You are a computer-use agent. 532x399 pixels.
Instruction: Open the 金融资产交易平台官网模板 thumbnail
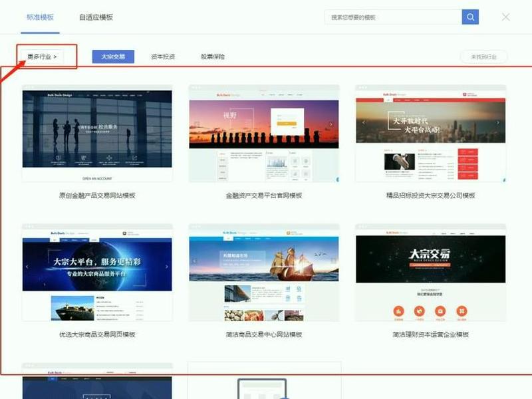click(264, 134)
